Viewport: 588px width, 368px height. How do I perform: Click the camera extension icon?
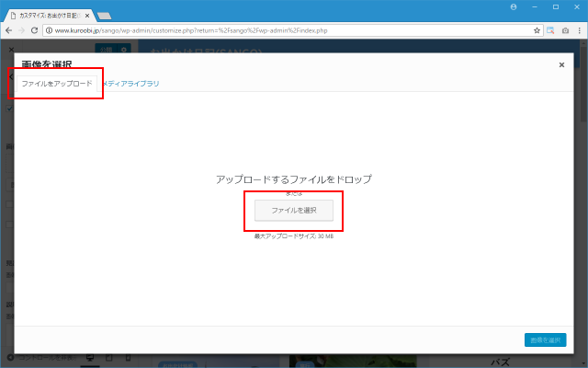pyautogui.click(x=565, y=30)
